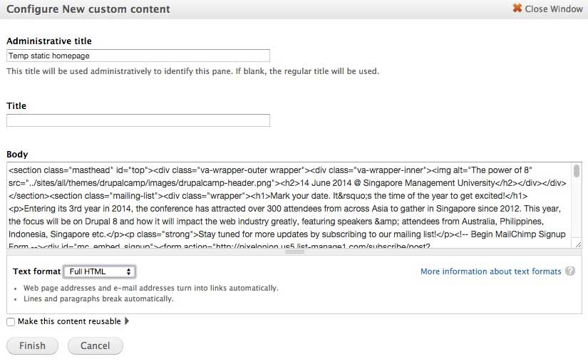Expand the triangle beside Make this content reusable
This screenshot has height=364, width=588.
coord(127,321)
